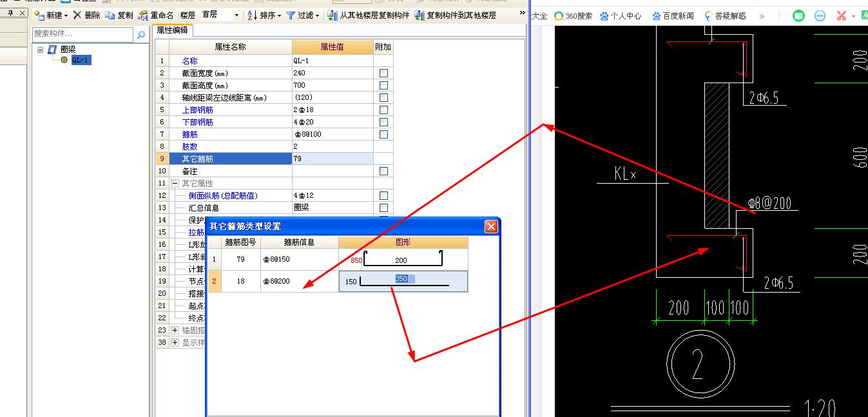Click the 删除 (Delete) toolbar icon
The width and height of the screenshot is (868, 417).
(77, 15)
